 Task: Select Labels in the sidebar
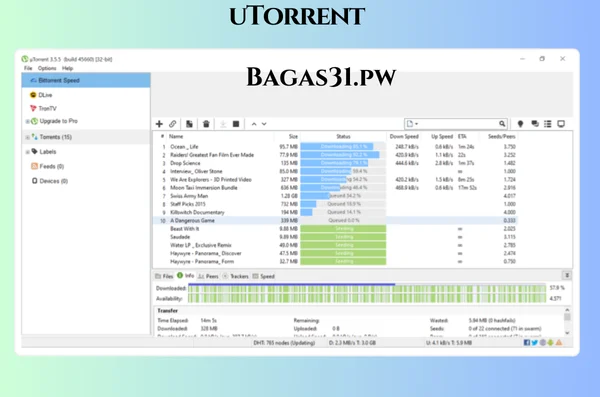click(x=44, y=152)
